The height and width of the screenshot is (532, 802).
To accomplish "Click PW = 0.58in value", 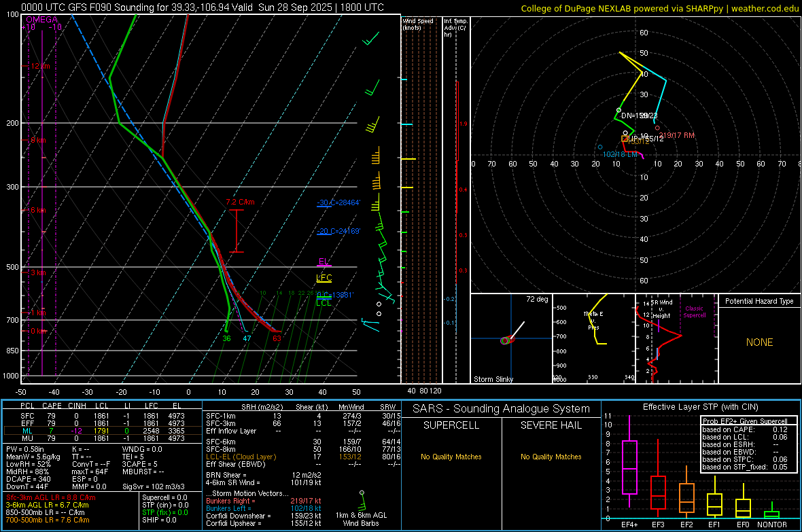I will [x=24, y=449].
